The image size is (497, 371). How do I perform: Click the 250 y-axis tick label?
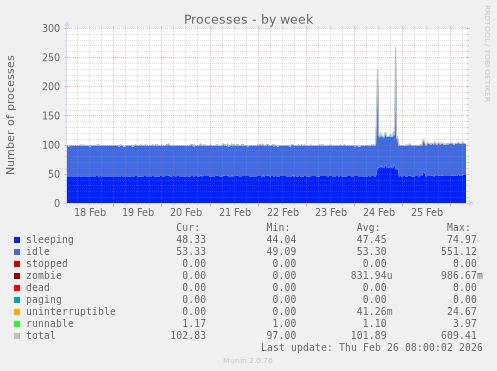(x=51, y=58)
